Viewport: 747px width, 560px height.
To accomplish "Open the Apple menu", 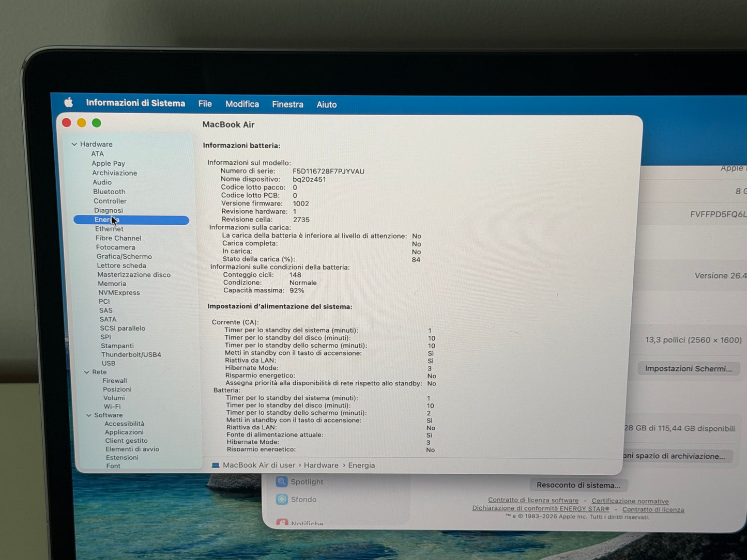I will (x=68, y=102).
